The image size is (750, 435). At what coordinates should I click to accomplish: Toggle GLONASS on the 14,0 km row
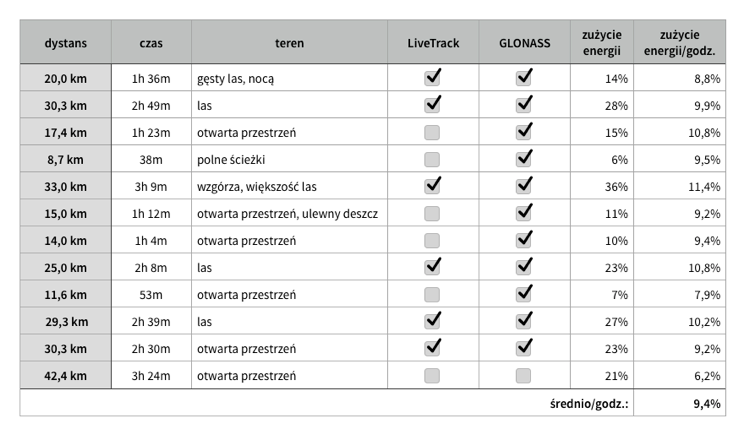coord(523,240)
